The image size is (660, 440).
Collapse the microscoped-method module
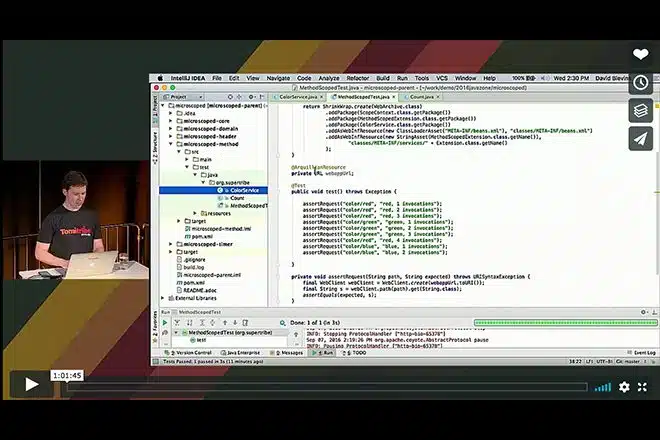click(x=171, y=144)
